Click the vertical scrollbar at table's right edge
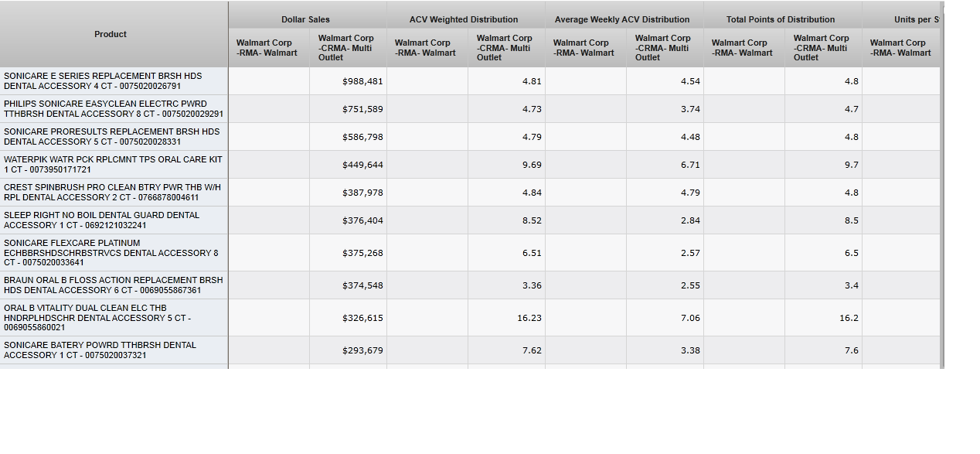 click(941, 186)
